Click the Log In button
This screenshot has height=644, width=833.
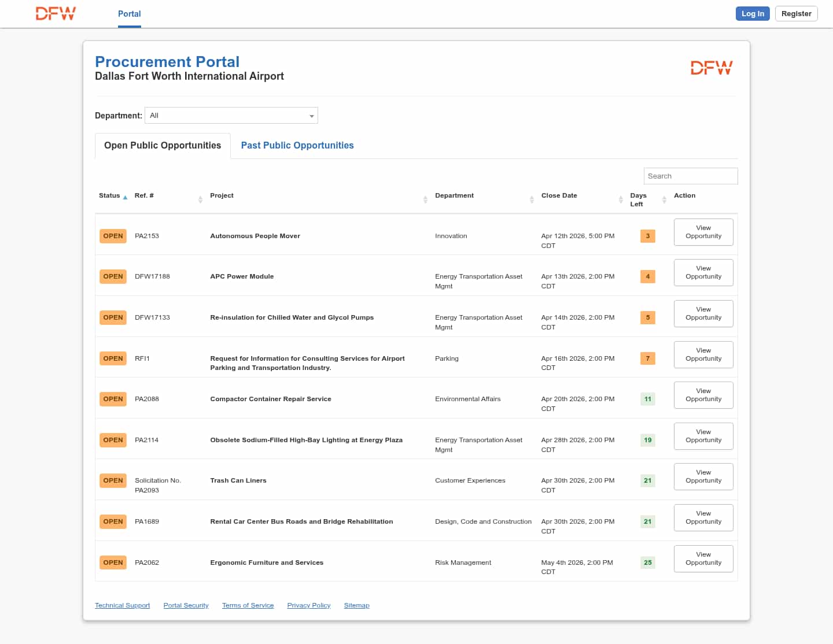[752, 14]
